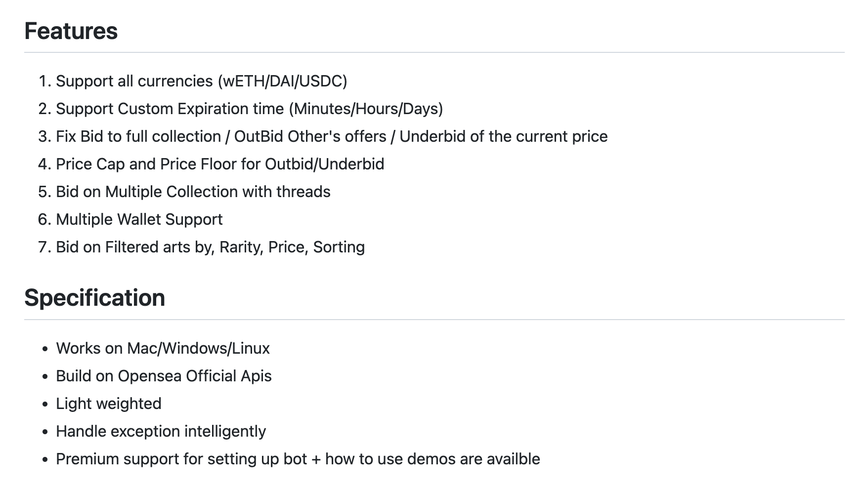The image size is (868, 491).
Task: Click the "Support all currencies" list item
Action: 135,81
